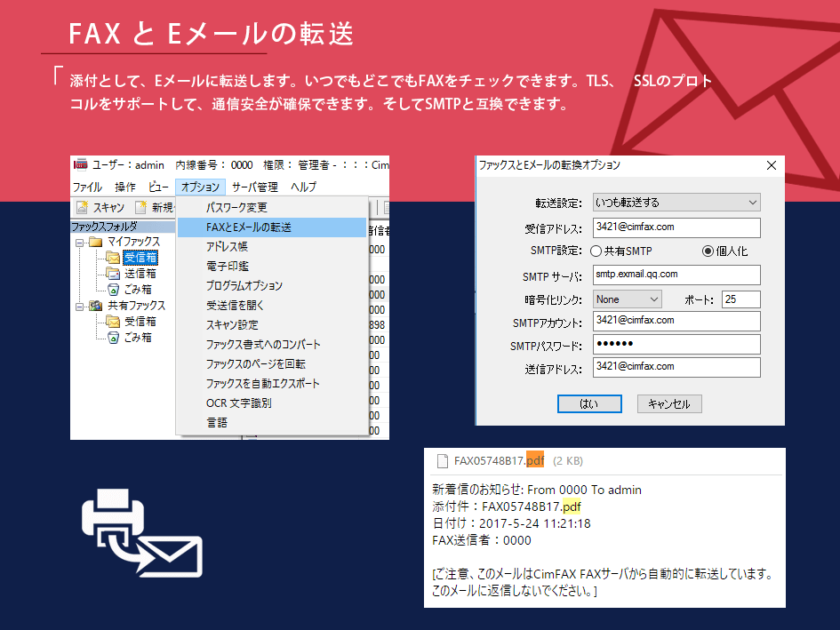The width and height of the screenshot is (840, 630).
Task: Click the ポート input field
Action: [x=741, y=299]
